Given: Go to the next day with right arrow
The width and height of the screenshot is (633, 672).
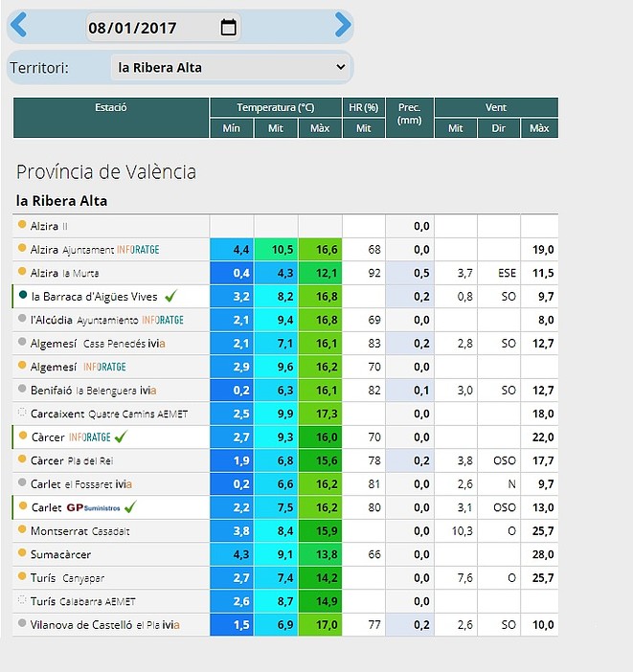Looking at the screenshot, I should click(343, 25).
